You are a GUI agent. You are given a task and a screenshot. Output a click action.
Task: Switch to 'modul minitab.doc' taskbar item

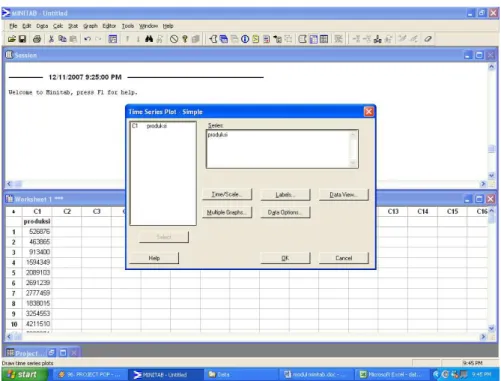click(x=315, y=375)
